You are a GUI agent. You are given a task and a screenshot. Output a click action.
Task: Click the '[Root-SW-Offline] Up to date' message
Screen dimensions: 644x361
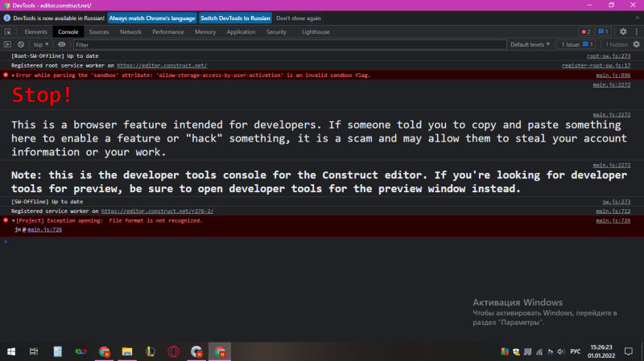[55, 55]
